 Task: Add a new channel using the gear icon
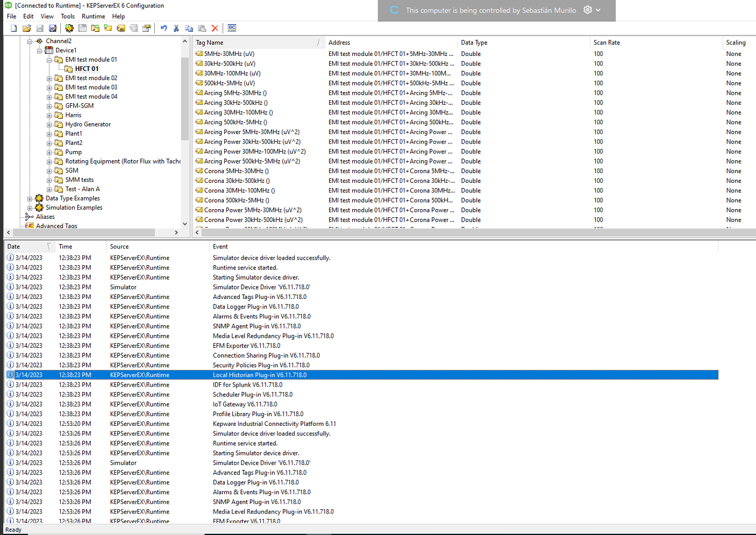click(x=69, y=28)
